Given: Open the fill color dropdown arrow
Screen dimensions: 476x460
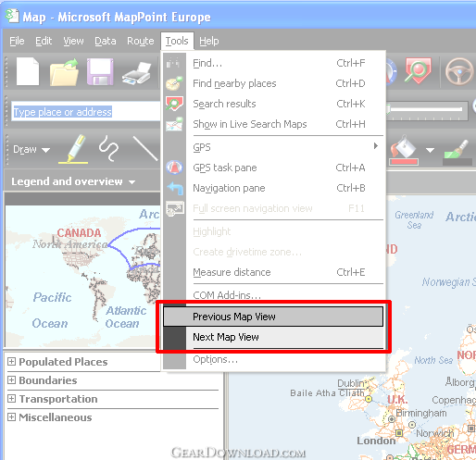Looking at the screenshot, I should pos(430,150).
